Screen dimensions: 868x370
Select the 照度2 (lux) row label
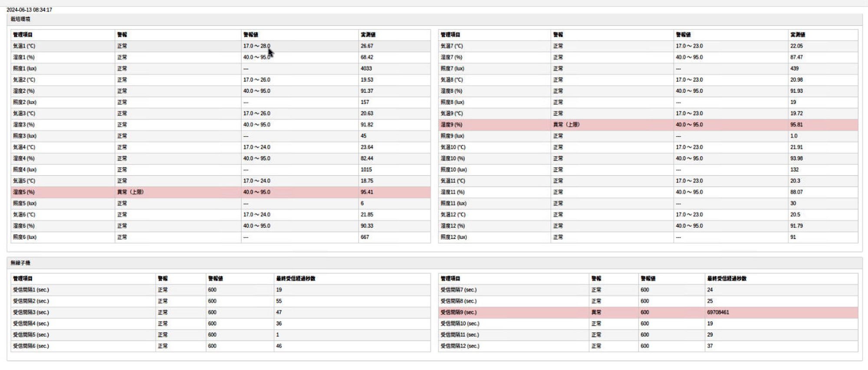(x=25, y=102)
